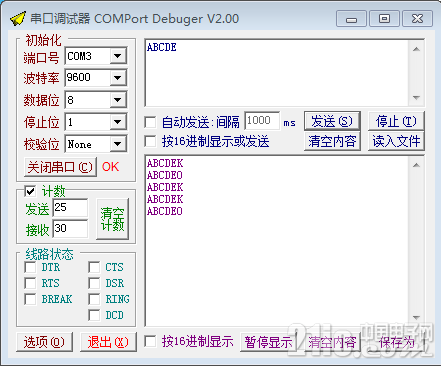
Task: Click the 保存为 save as button
Action: (396, 342)
